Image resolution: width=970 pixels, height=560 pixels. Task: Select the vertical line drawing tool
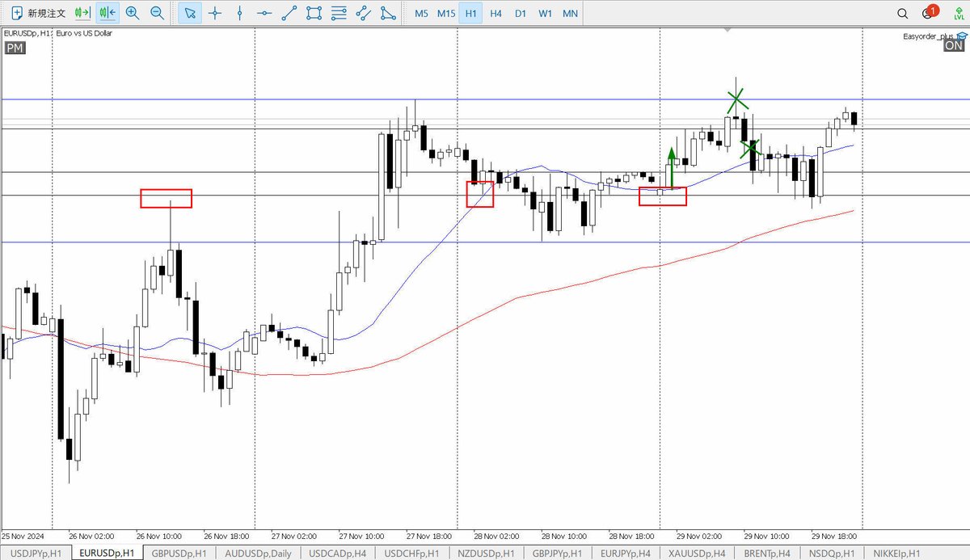tap(239, 13)
